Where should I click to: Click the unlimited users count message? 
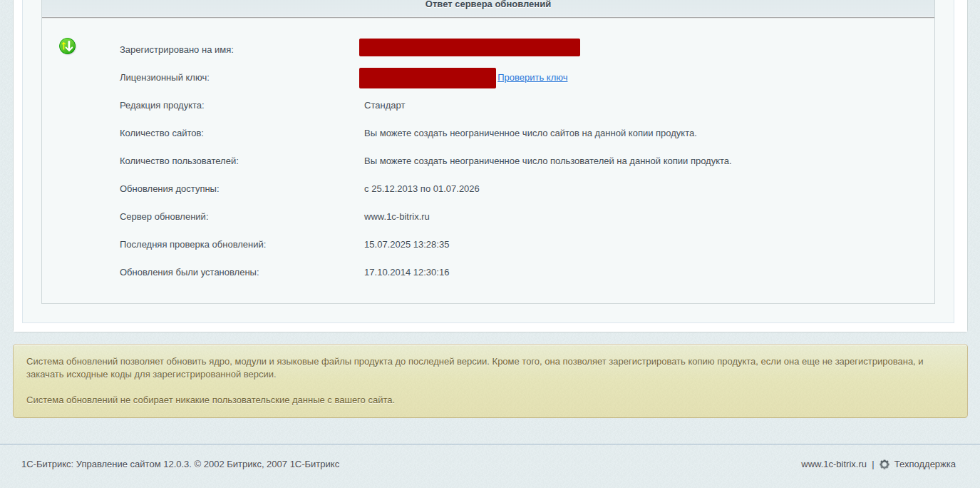pos(547,161)
